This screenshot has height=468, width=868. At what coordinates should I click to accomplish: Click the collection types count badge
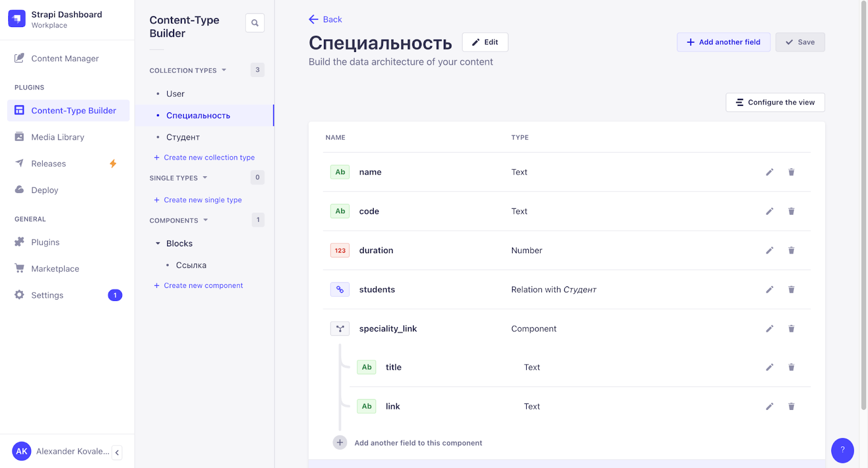click(x=258, y=70)
